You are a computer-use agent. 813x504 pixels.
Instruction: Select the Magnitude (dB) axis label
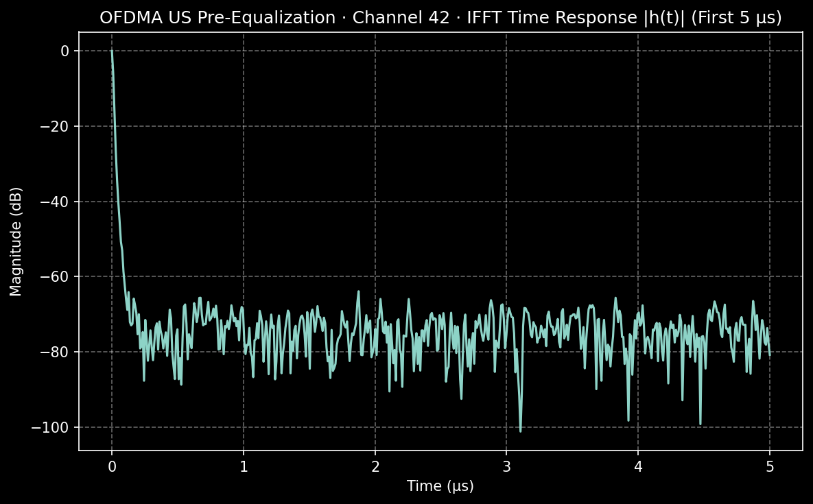click(17, 240)
